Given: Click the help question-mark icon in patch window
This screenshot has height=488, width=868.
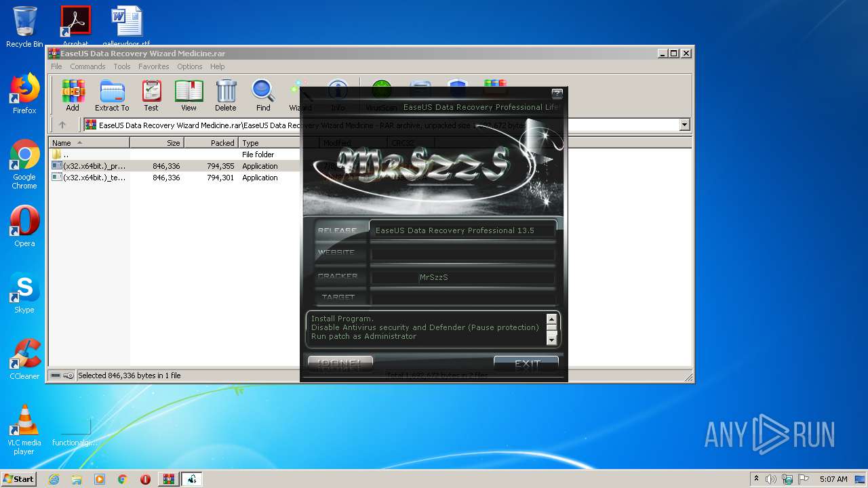Looking at the screenshot, I should point(557,94).
